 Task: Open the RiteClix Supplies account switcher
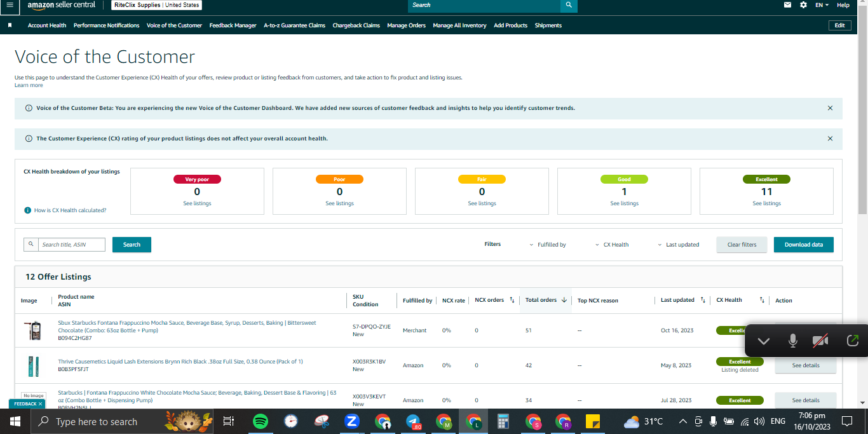pyautogui.click(x=157, y=5)
